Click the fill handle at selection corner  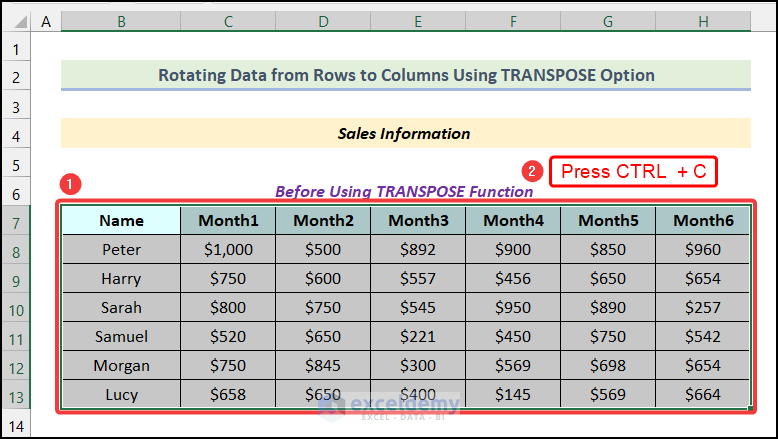tap(751, 408)
